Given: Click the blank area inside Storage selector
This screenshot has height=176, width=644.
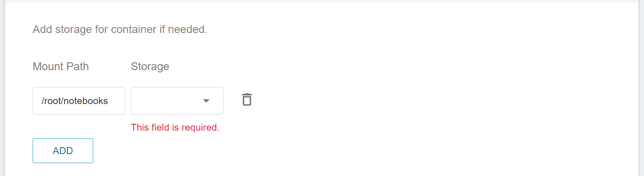Looking at the screenshot, I should coord(165,101).
